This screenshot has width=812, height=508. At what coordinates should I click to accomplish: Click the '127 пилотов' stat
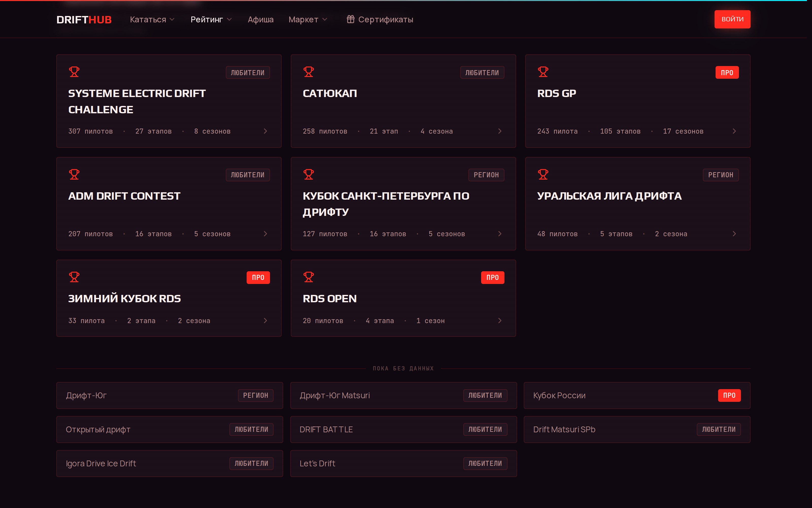(x=325, y=234)
